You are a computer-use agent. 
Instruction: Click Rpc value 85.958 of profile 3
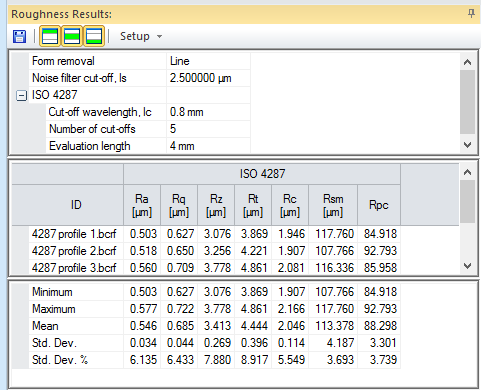[x=380, y=268]
